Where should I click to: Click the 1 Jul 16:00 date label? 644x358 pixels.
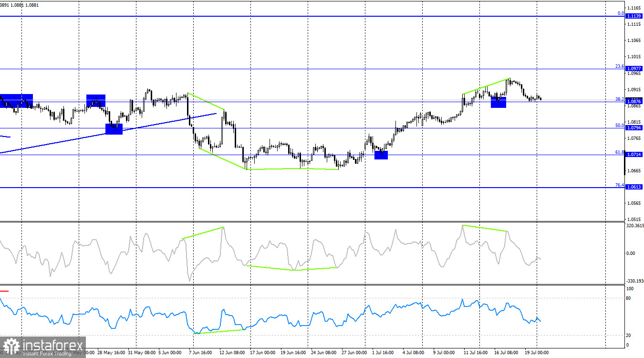click(x=383, y=353)
